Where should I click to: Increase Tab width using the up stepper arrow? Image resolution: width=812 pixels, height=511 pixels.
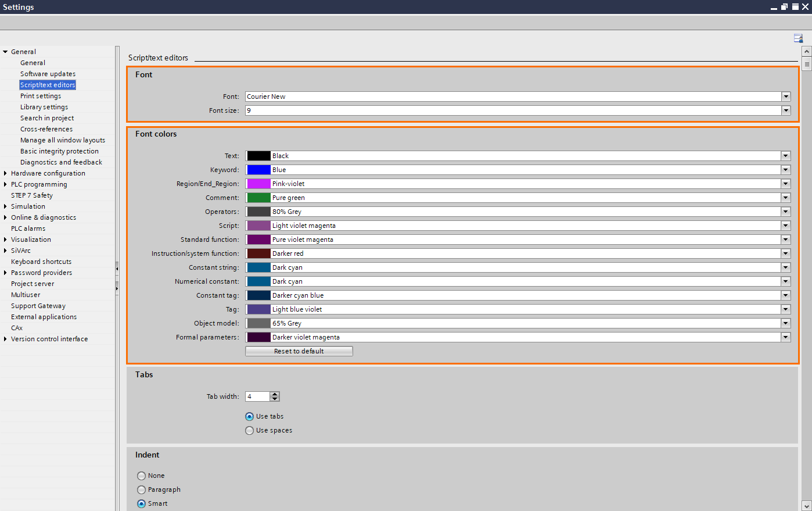[x=275, y=394]
